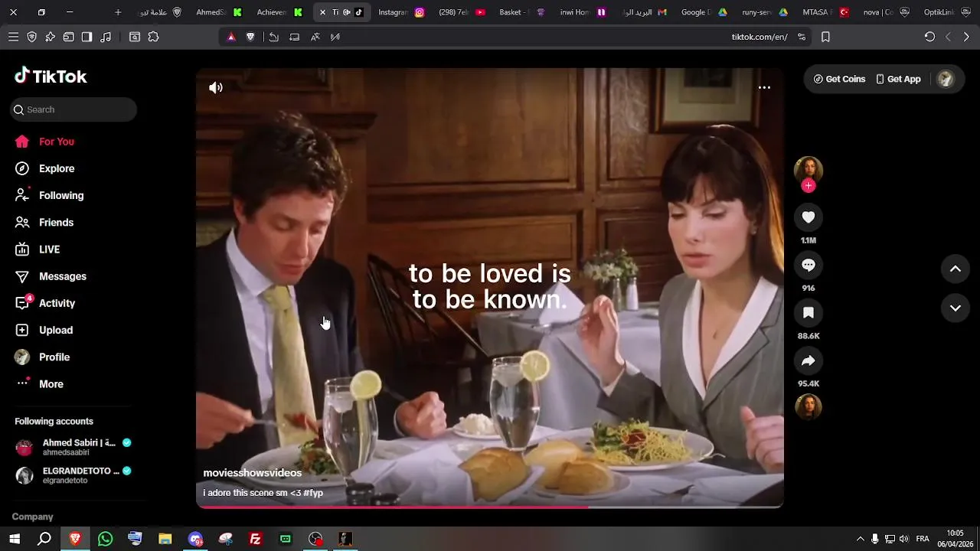The width and height of the screenshot is (980, 551).
Task: Follow the creator with the red plus badge
Action: (808, 186)
